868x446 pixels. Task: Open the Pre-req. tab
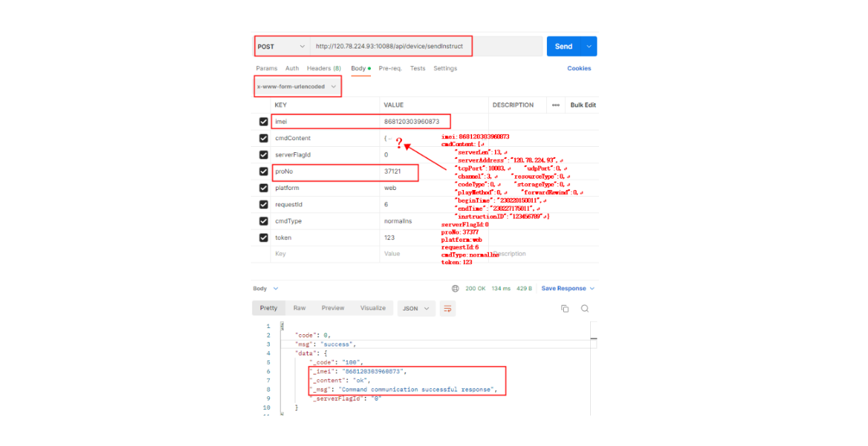(x=390, y=69)
